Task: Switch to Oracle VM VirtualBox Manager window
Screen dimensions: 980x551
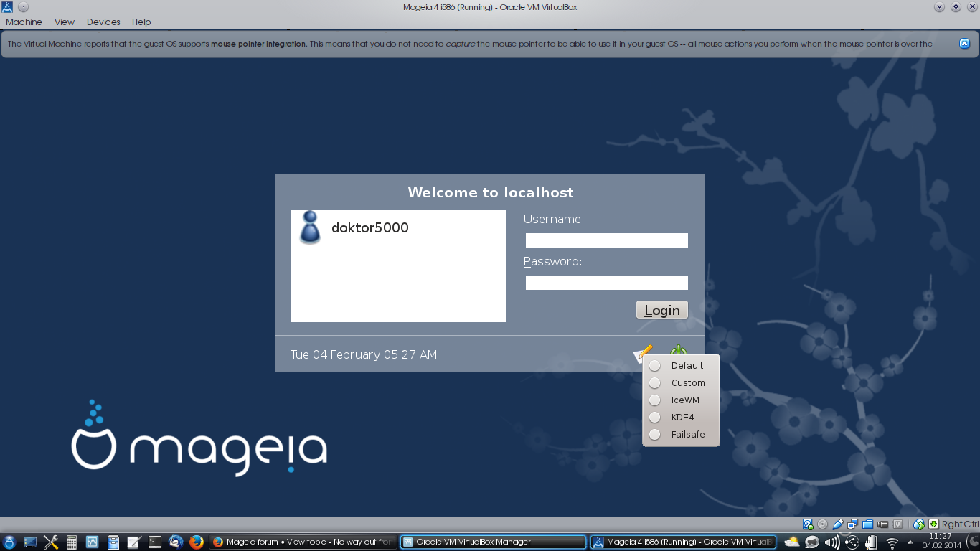Action: 493,542
